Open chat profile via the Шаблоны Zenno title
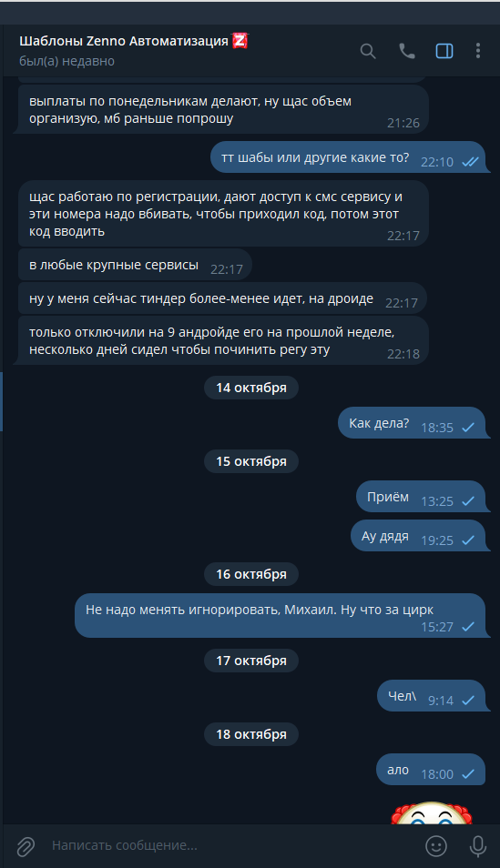The width and height of the screenshot is (500, 868). point(124,41)
